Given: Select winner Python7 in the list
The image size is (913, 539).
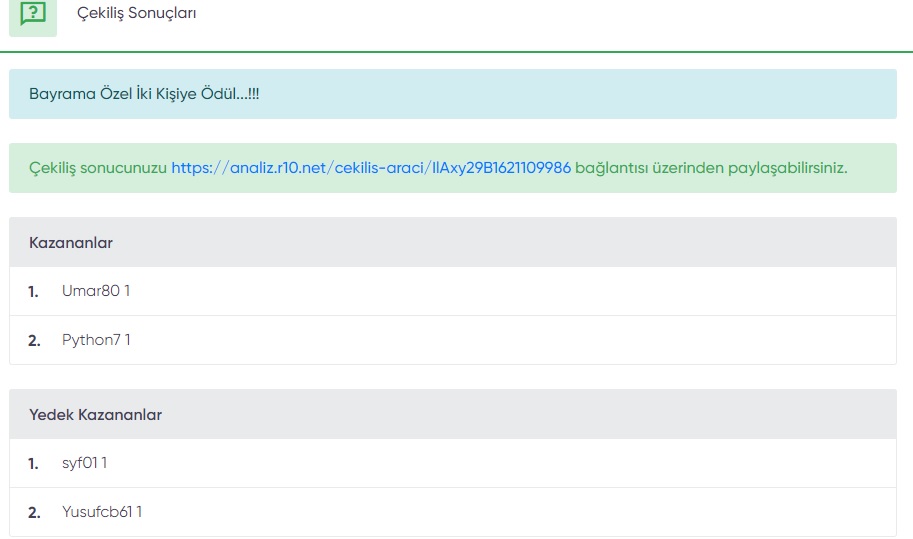Looking at the screenshot, I should (x=91, y=340).
